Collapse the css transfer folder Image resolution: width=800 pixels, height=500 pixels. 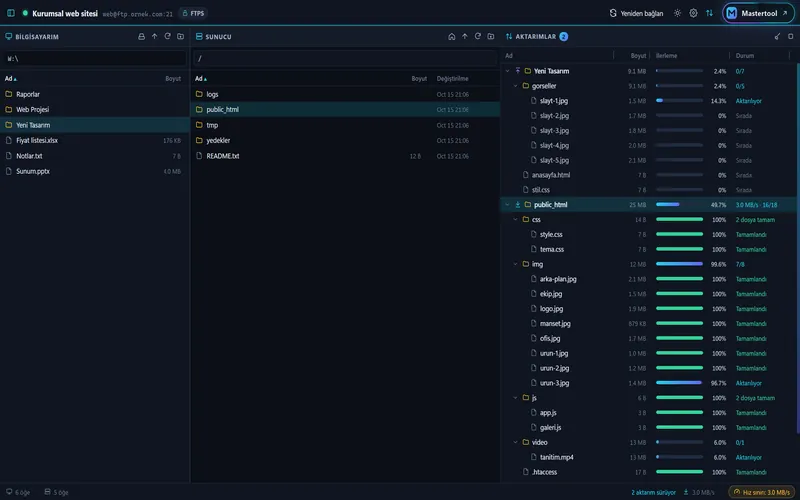[515, 219]
